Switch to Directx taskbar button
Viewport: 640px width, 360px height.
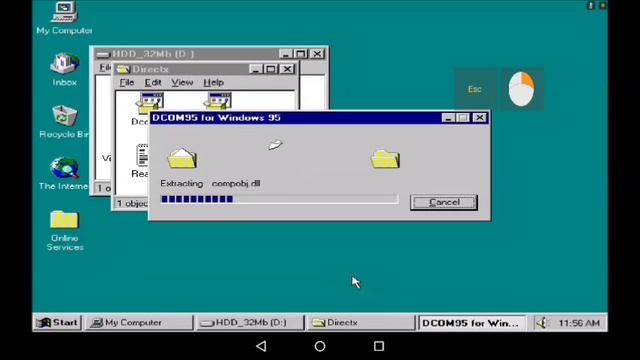tap(361, 322)
